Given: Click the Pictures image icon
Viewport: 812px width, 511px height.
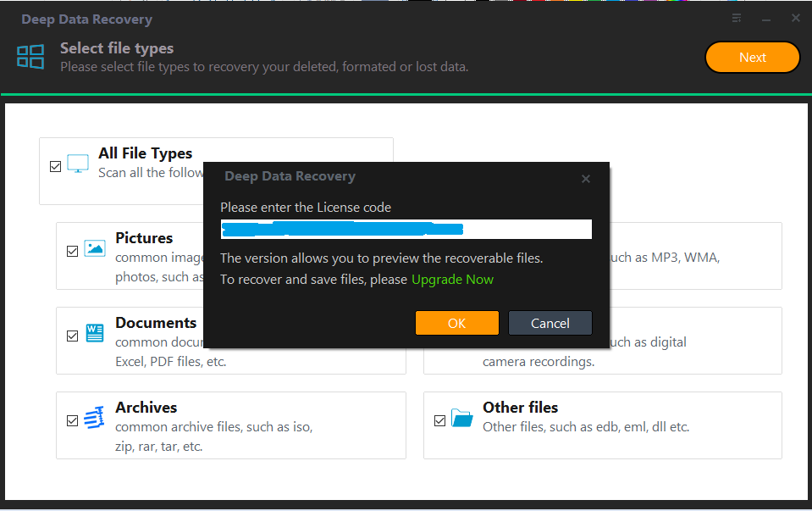Looking at the screenshot, I should 95,248.
